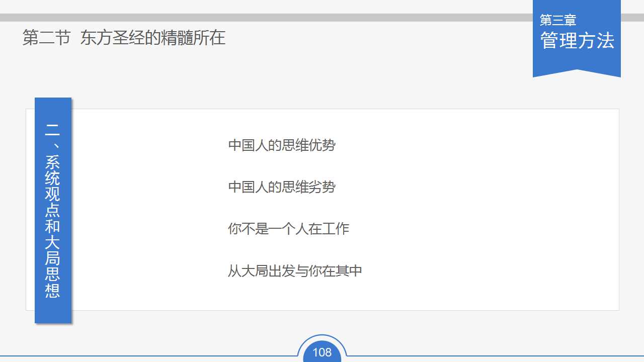Select the text 从大局出发与你在其中
This screenshot has width=644, height=362.
coord(295,271)
